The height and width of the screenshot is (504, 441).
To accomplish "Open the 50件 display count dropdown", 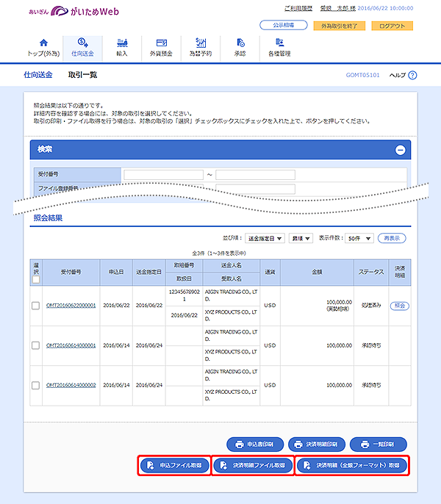I will pos(359,239).
